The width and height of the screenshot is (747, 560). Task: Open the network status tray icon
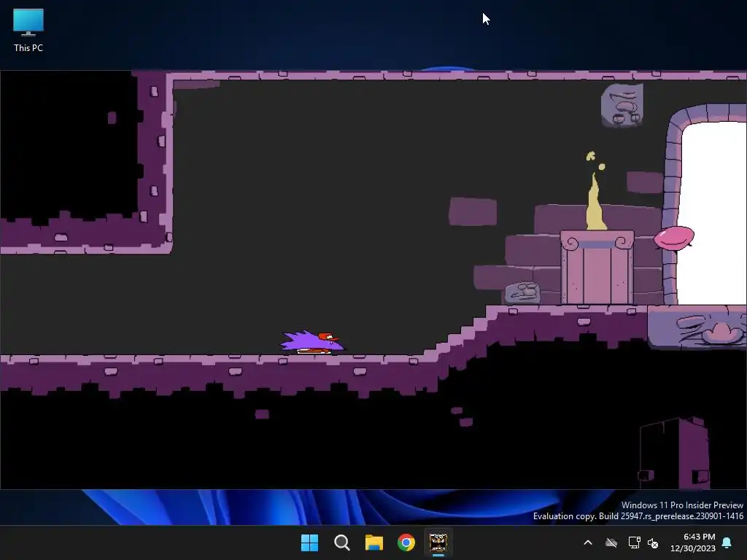[x=634, y=542]
